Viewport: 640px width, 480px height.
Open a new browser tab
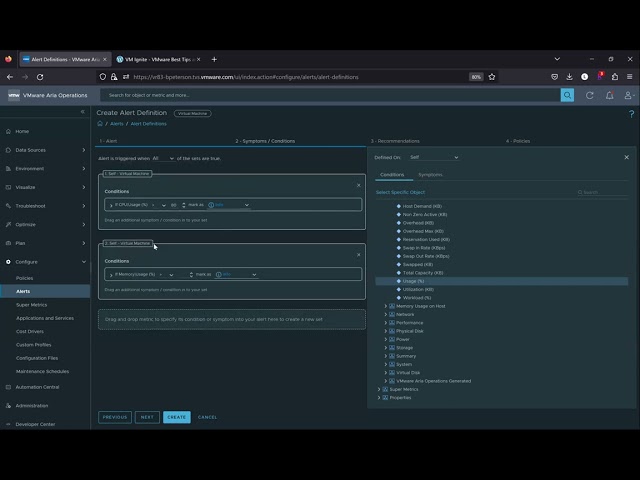pyautogui.click(x=214, y=59)
